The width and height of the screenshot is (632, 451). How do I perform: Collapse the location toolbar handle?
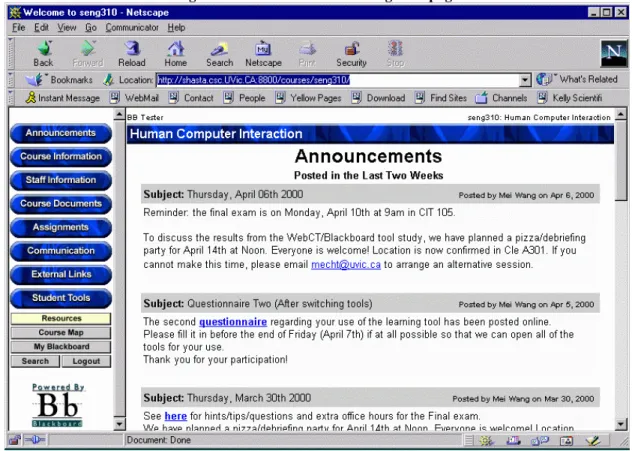coord(11,80)
